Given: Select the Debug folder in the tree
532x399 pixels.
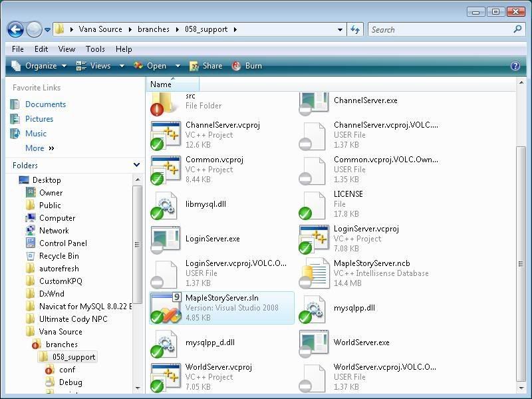Looking at the screenshot, I should point(70,382).
